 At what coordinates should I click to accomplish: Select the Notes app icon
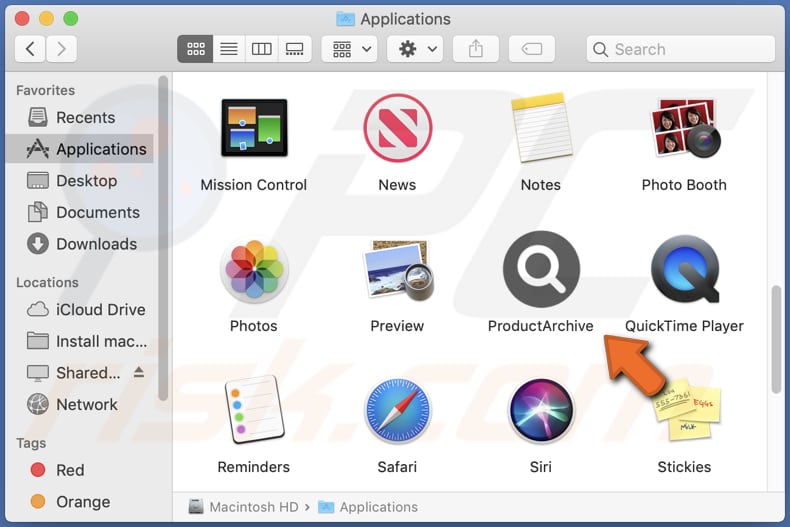click(541, 127)
